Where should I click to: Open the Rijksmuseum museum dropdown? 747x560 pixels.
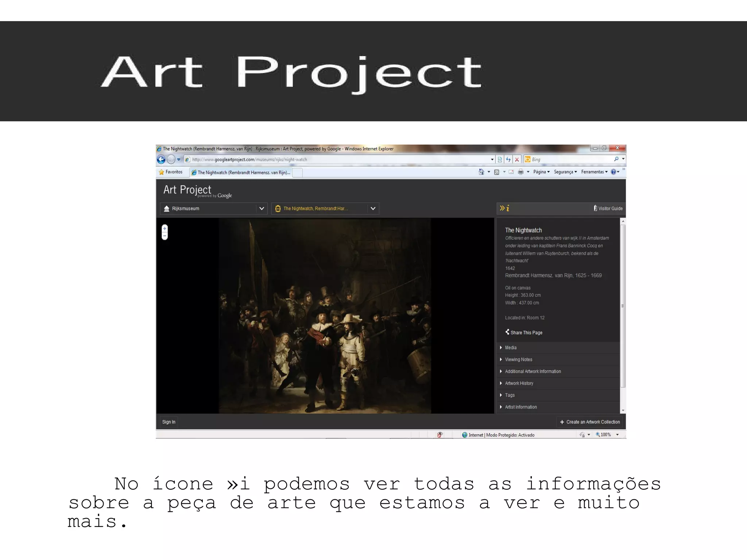pyautogui.click(x=214, y=209)
